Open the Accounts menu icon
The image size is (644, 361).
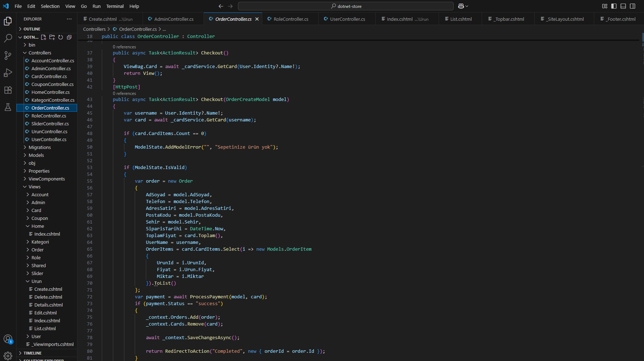[x=8, y=339]
